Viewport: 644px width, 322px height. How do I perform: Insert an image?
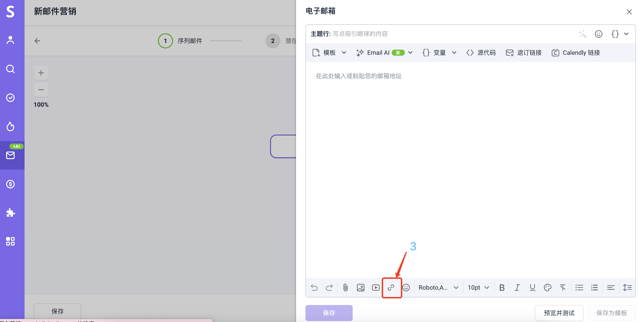point(360,288)
